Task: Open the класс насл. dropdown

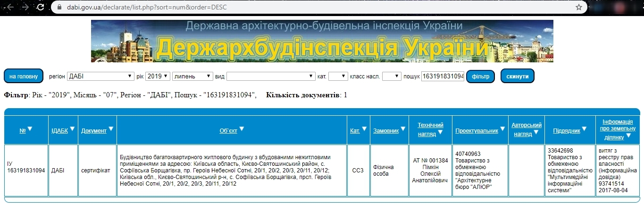Action: pyautogui.click(x=392, y=76)
